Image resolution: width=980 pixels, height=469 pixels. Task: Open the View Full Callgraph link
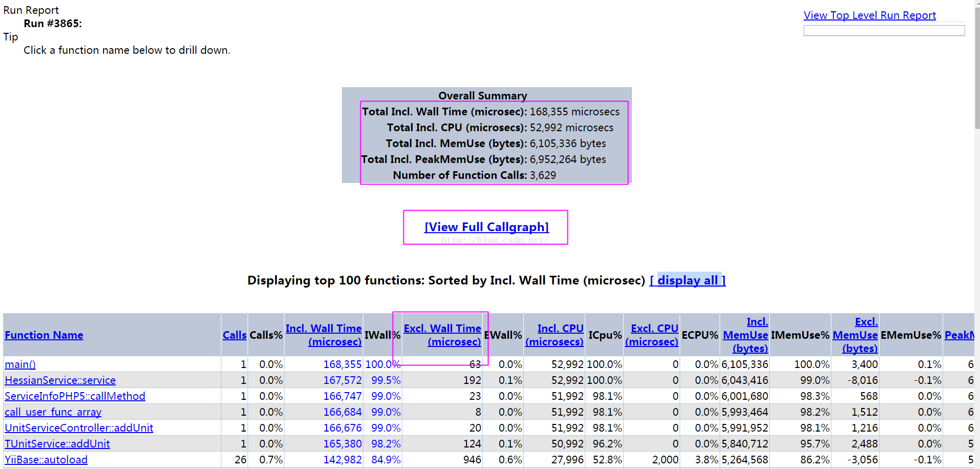coord(486,227)
